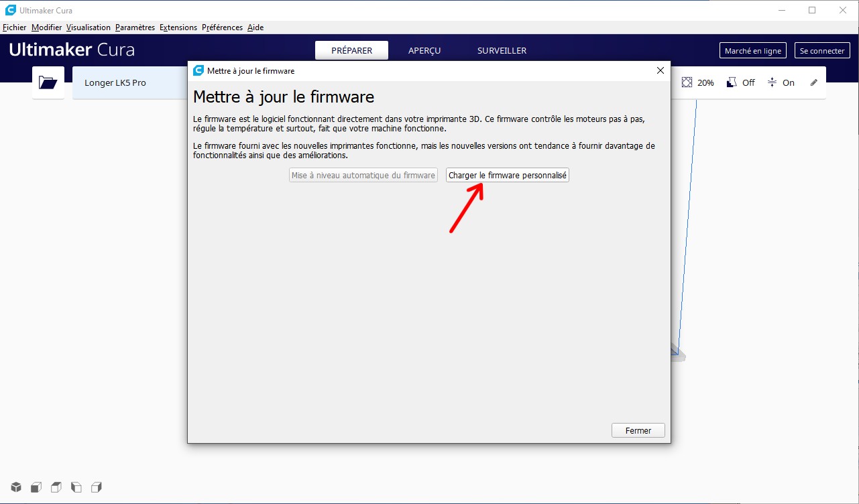Image resolution: width=859 pixels, height=504 pixels.
Task: Open the Préférences menu
Action: pyautogui.click(x=222, y=27)
